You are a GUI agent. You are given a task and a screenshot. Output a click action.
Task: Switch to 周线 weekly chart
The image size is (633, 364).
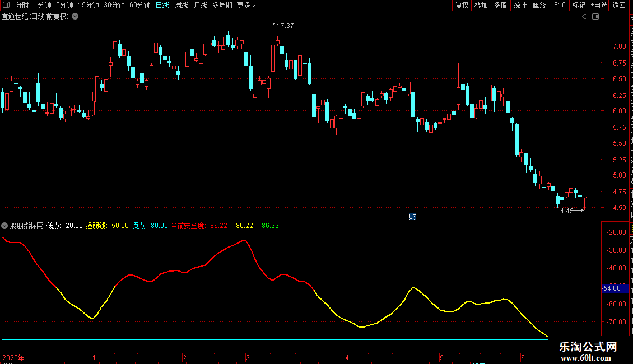click(x=181, y=5)
